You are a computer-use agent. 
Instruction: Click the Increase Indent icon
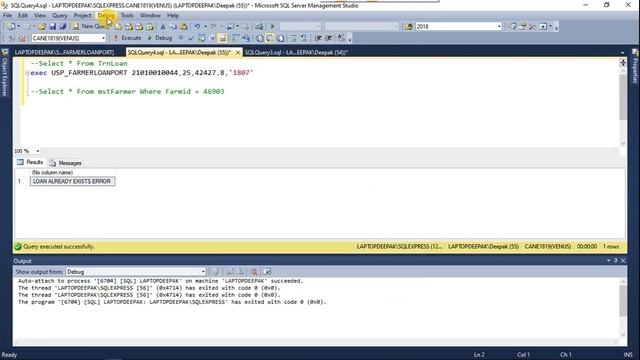click(329, 38)
